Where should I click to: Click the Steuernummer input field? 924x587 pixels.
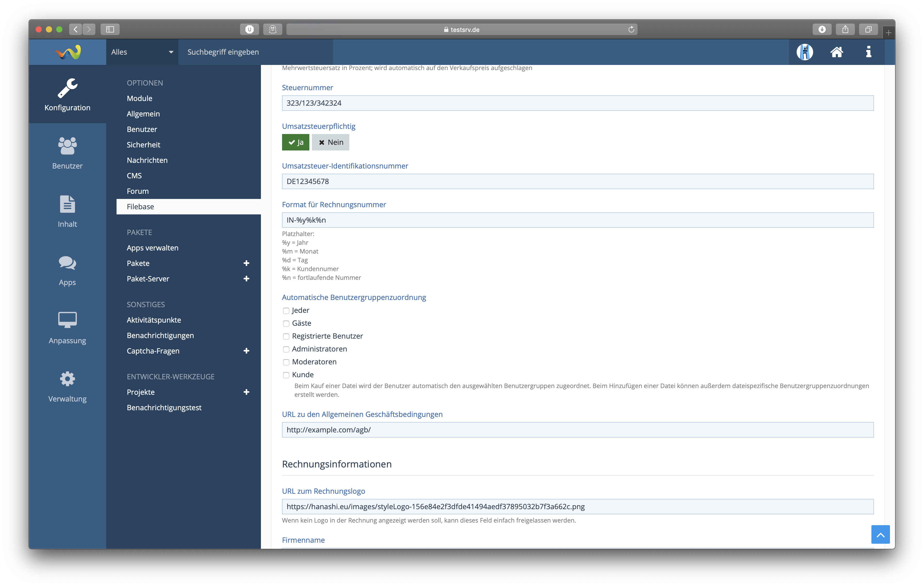tap(577, 103)
